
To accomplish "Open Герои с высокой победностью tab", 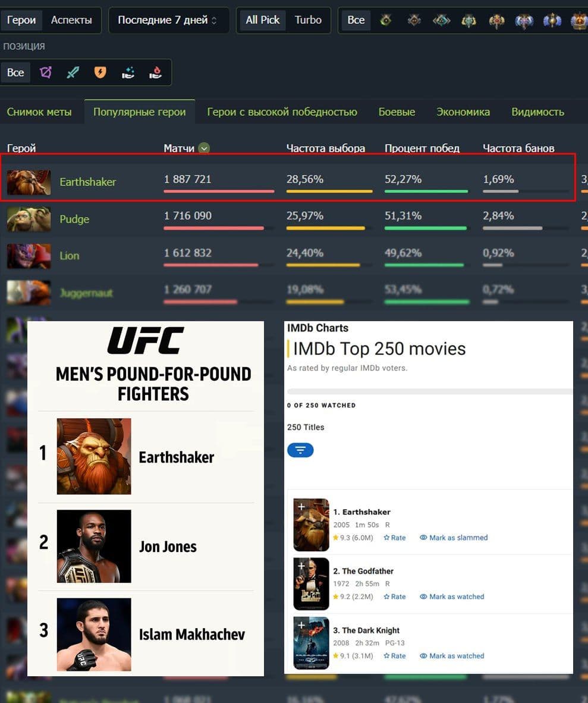I will 282,112.
